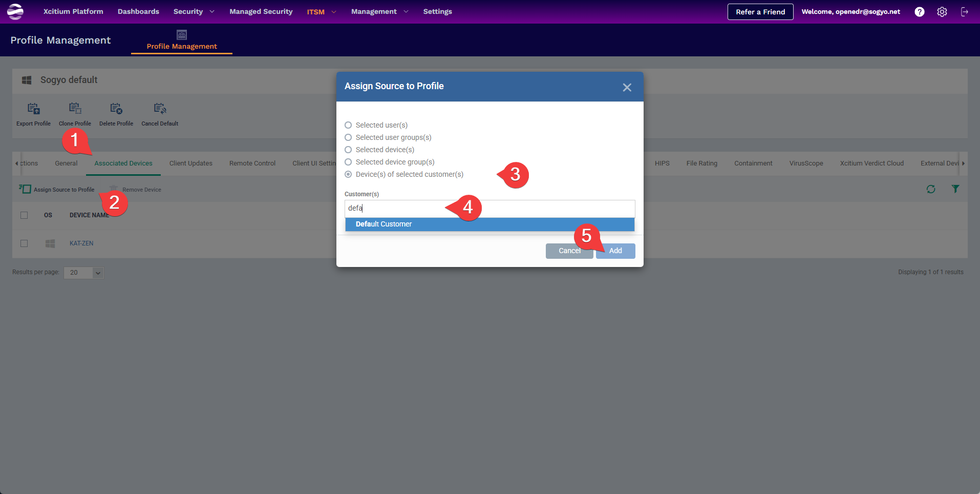
Task: Switch to the Containment tab
Action: point(753,163)
